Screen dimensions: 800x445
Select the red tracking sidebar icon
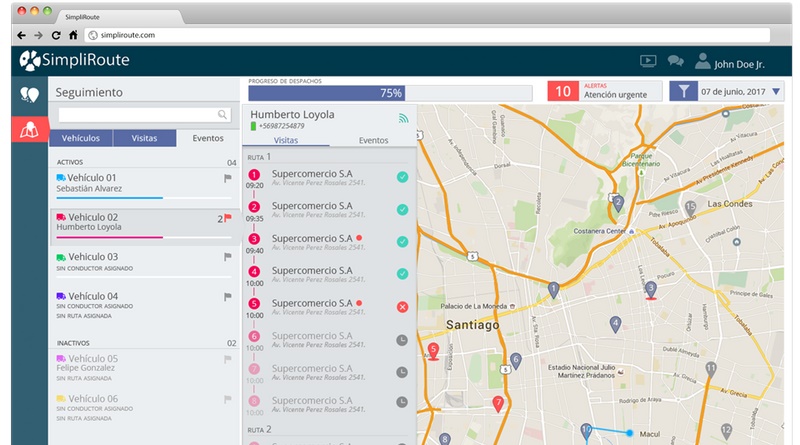(x=30, y=130)
